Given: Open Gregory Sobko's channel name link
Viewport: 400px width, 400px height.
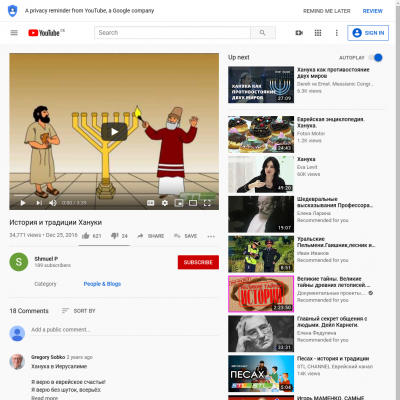Looking at the screenshot, I should click(48, 357).
